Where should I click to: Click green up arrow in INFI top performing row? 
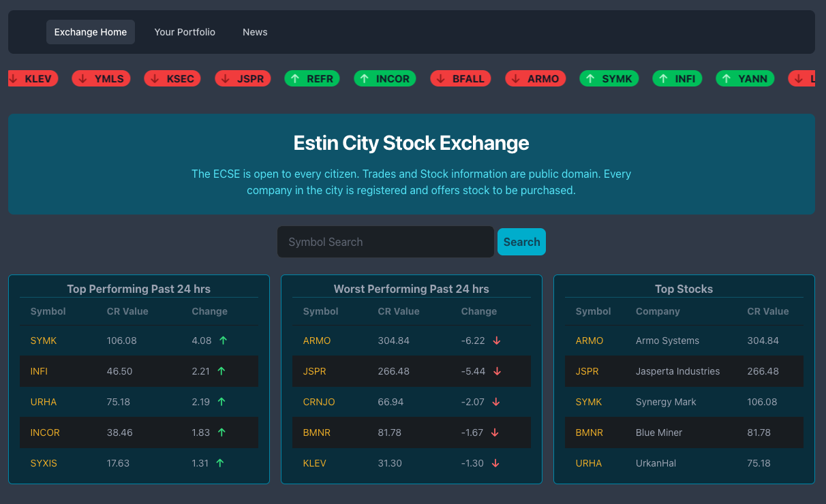coord(221,371)
